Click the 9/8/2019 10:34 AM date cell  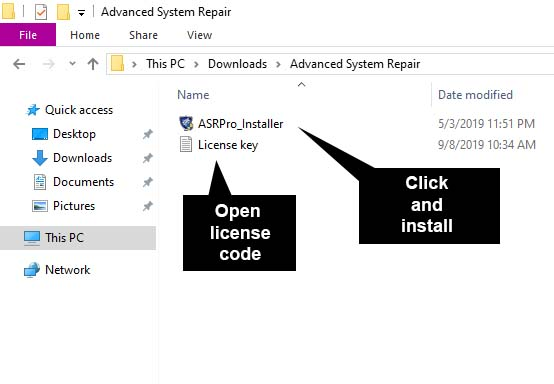(487, 144)
